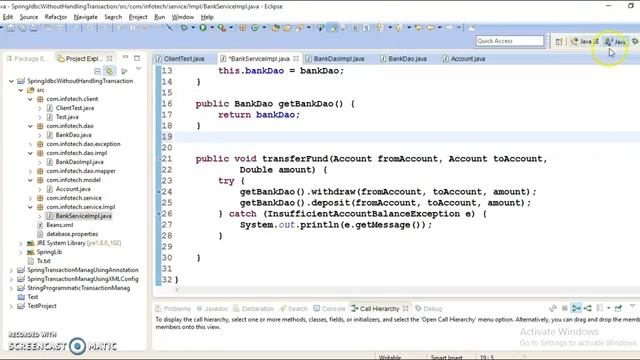This screenshot has width=640, height=360.
Task: Open the Debug view tab
Action: (x=429, y=309)
